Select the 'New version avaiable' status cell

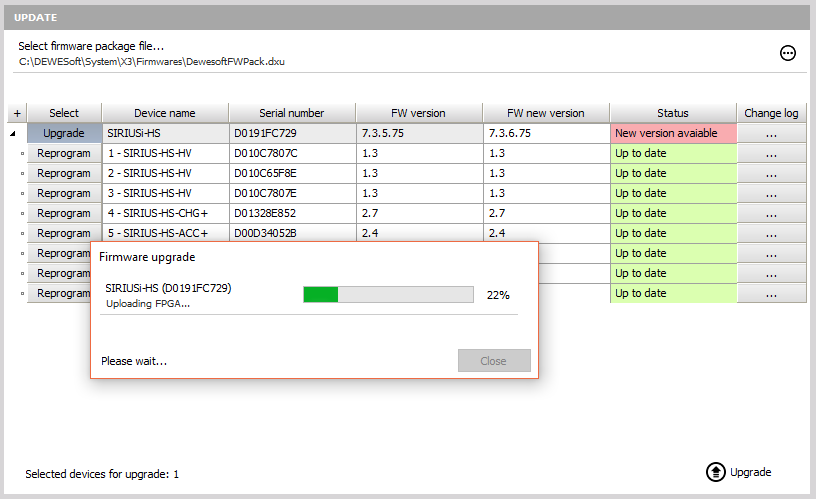coord(673,133)
